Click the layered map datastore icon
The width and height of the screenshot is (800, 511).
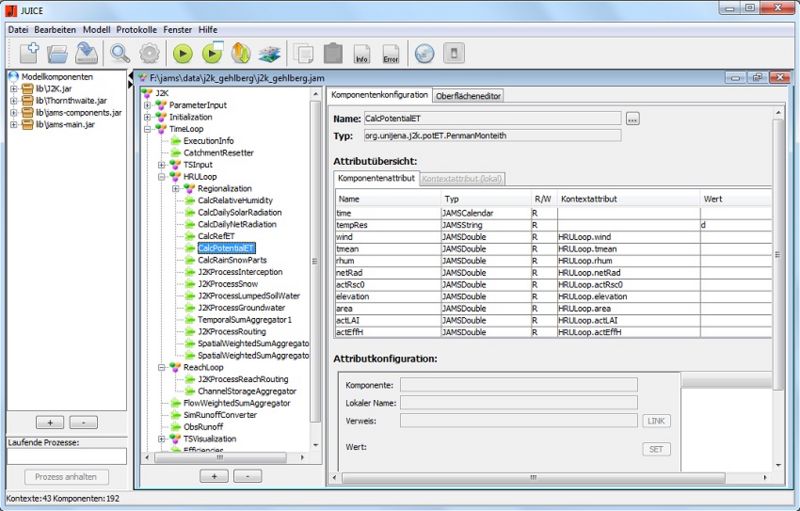(270, 53)
